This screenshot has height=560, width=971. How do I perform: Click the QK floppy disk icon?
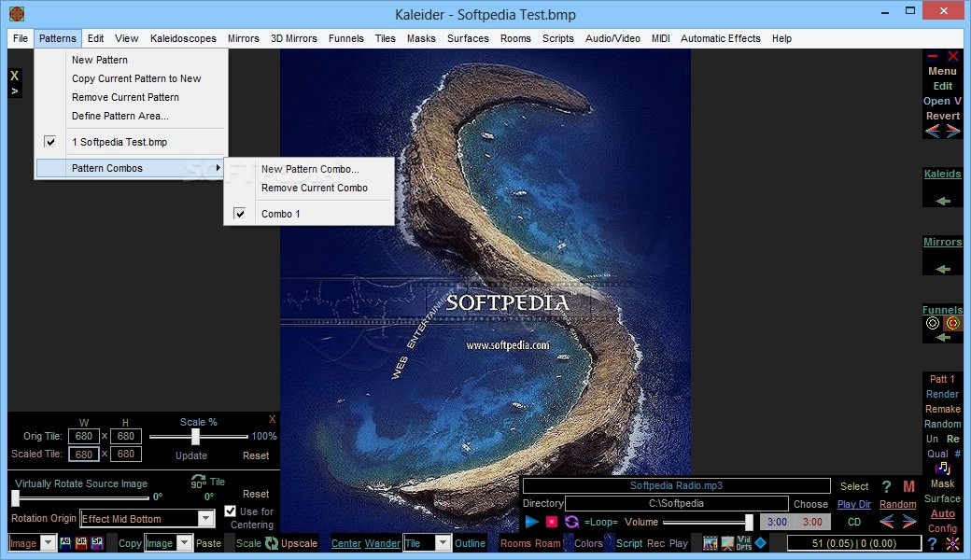[x=81, y=542]
